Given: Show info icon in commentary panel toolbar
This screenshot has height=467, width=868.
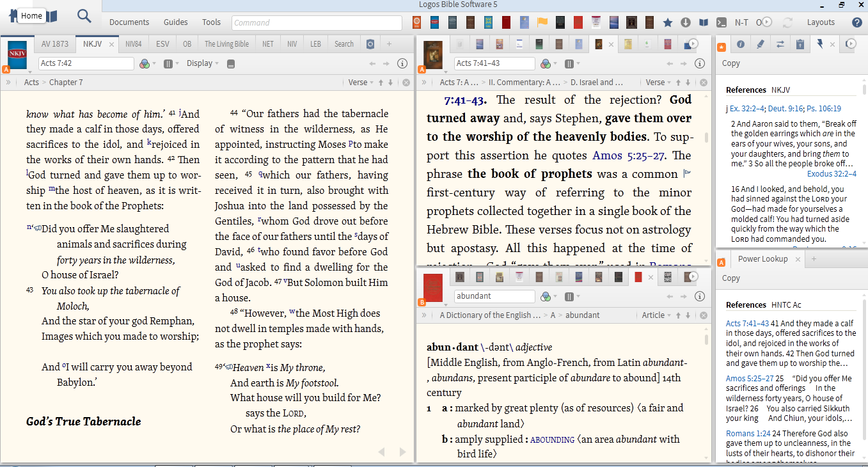Looking at the screenshot, I should [700, 63].
